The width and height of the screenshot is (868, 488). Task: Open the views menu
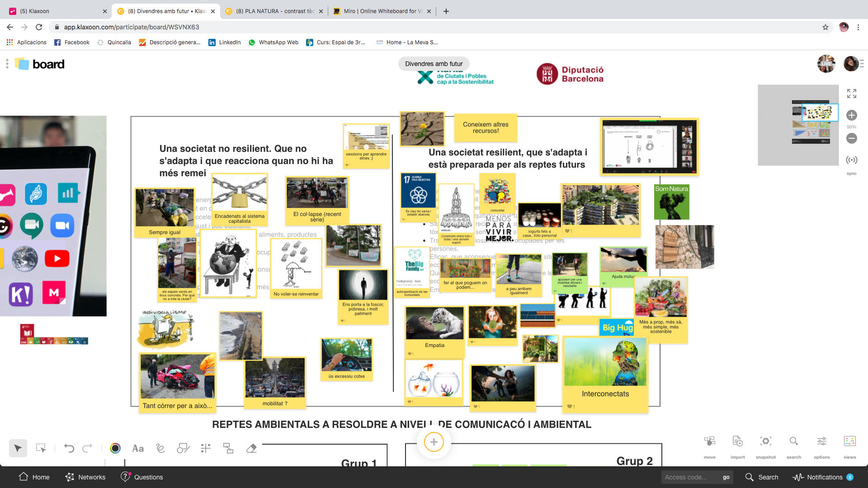[x=849, y=441]
